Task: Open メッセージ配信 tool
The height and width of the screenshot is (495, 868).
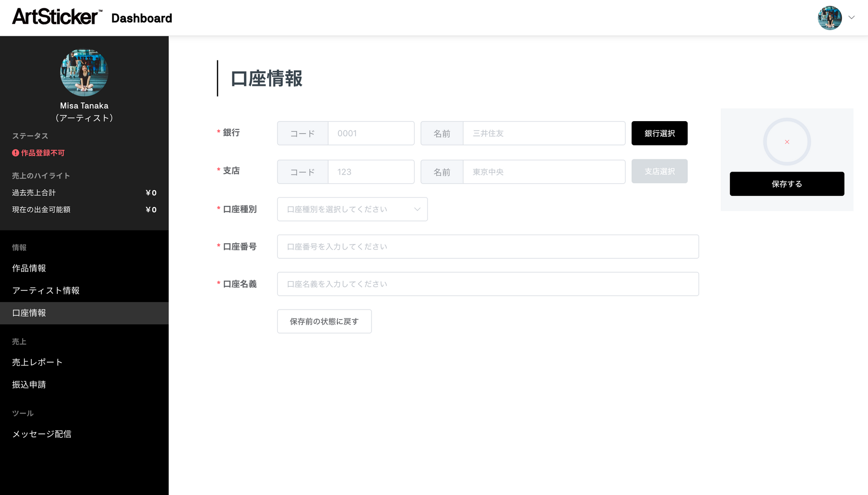Action: click(x=42, y=434)
